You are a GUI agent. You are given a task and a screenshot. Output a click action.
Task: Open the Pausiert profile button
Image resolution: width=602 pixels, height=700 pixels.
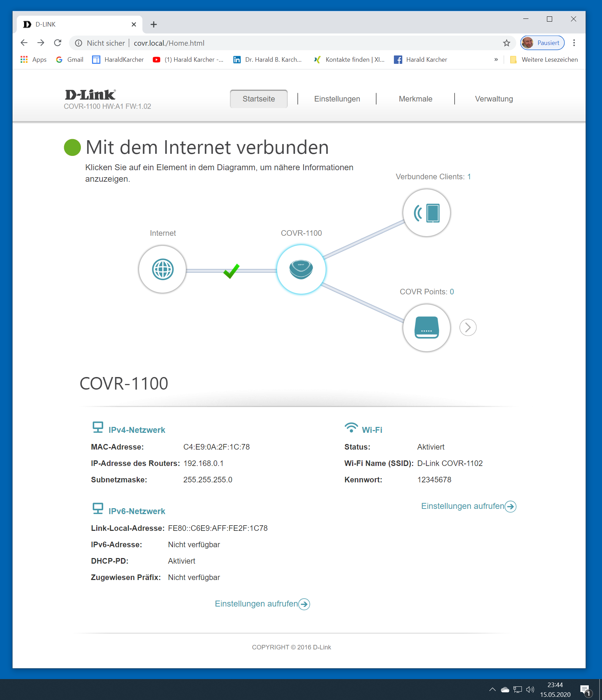point(542,43)
